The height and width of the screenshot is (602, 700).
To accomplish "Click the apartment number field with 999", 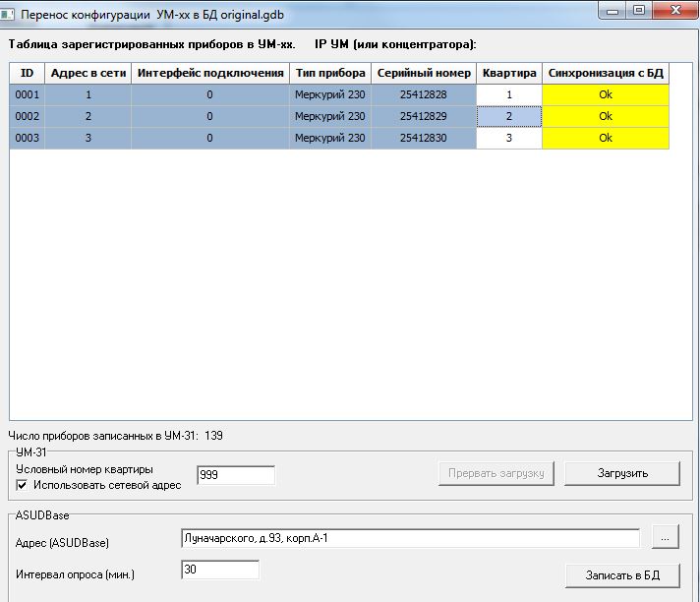I will point(236,476).
